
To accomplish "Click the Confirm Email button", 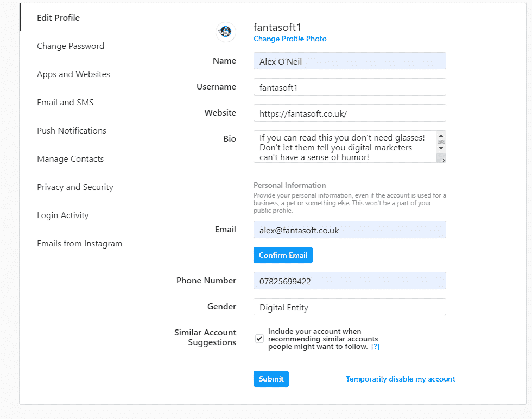I will tap(283, 255).
